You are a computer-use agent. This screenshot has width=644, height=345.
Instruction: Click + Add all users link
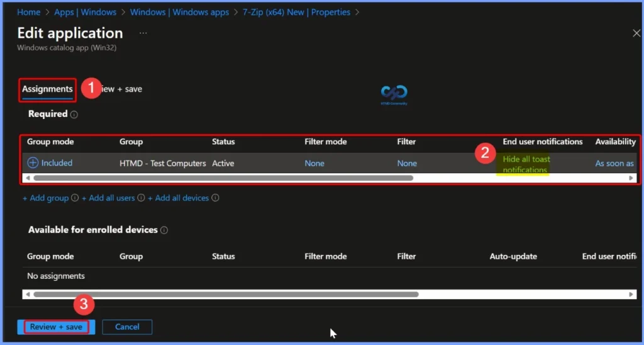pyautogui.click(x=108, y=198)
